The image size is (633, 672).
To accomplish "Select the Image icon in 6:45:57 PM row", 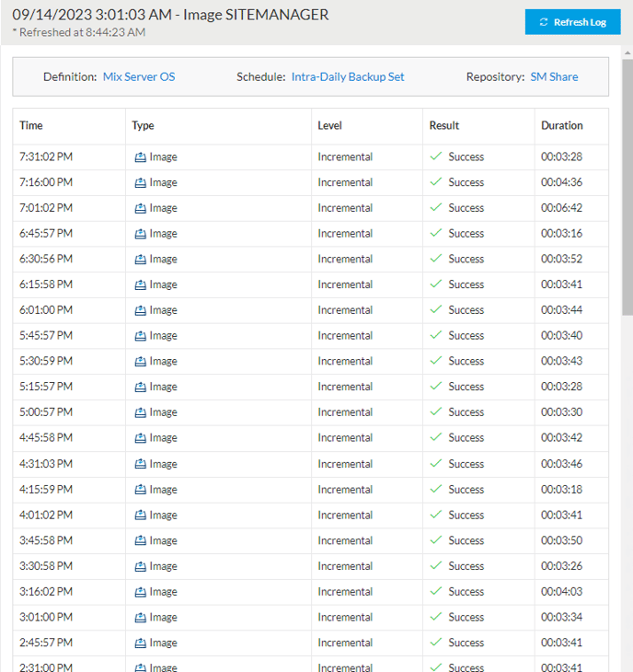I will [x=141, y=234].
